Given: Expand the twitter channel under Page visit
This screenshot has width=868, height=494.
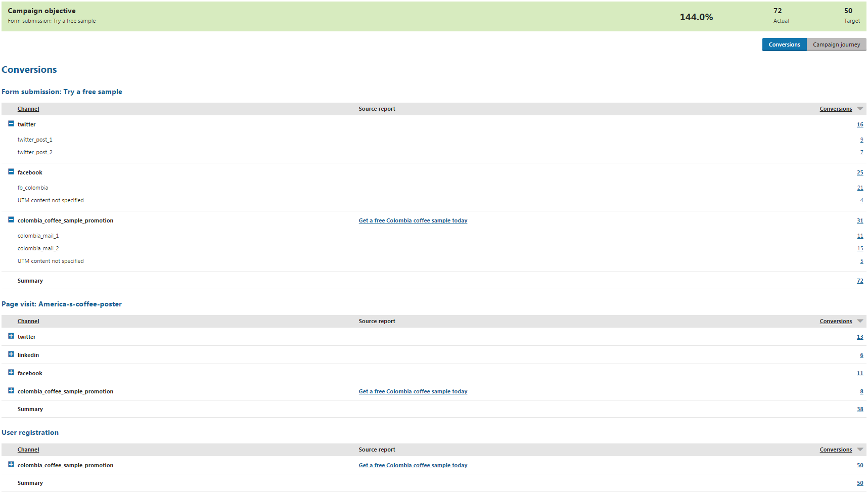Looking at the screenshot, I should (x=11, y=336).
